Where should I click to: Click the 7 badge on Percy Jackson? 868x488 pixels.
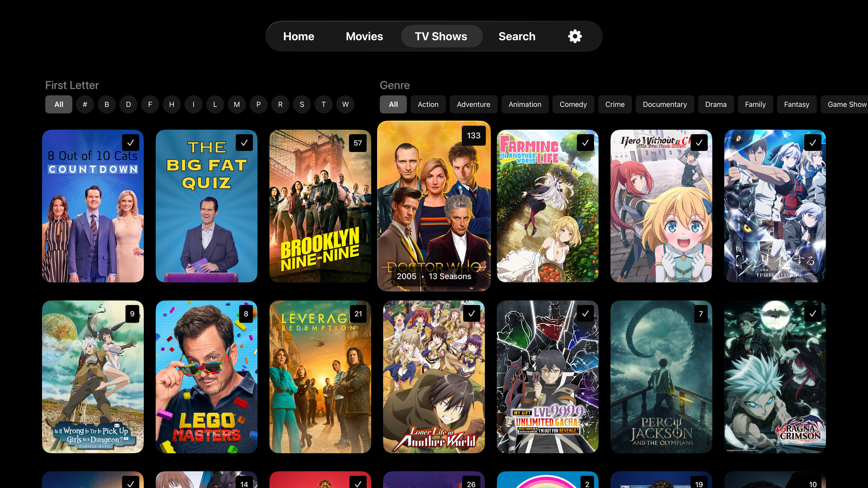[700, 314]
